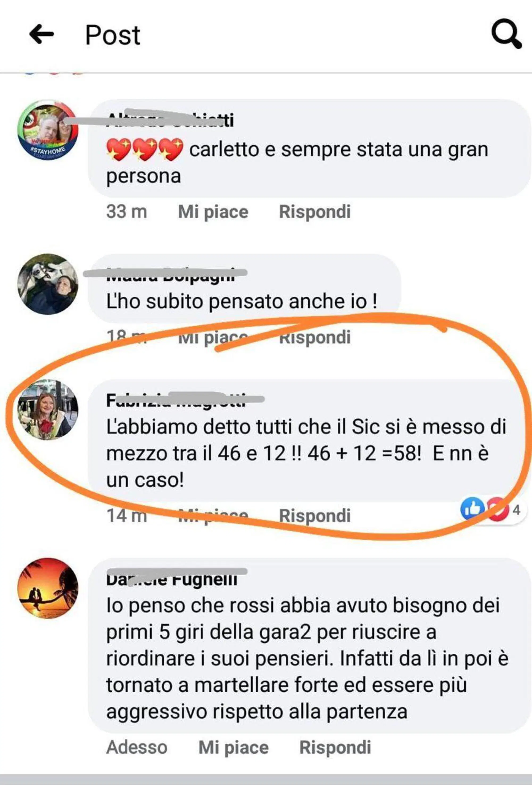This screenshot has width=532, height=785.
Task: Like the 14 m comment about Sic
Action: [x=213, y=516]
